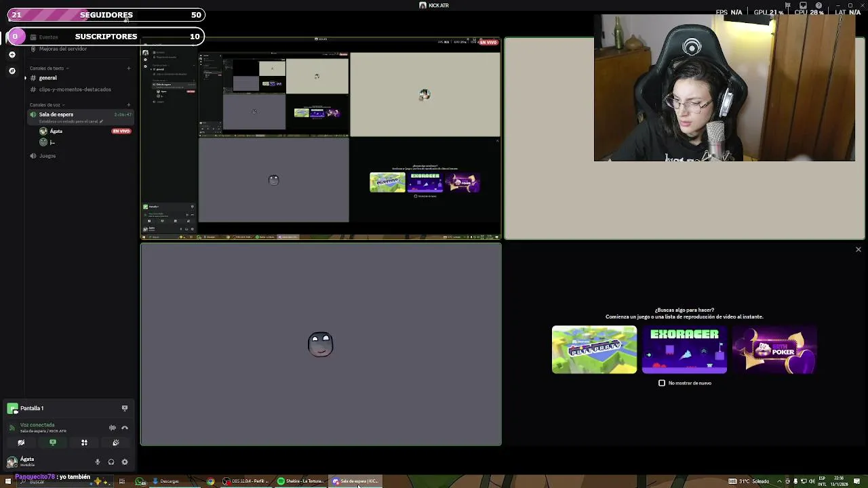Screen dimensions: 868x488
Task: Mute microphone in Discord user panel
Action: [98, 462]
